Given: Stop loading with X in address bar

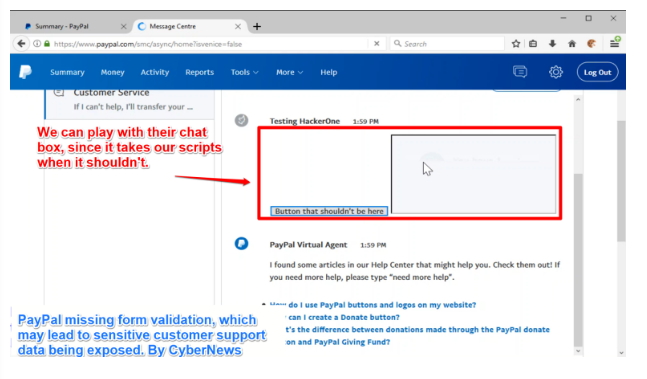Looking at the screenshot, I should pos(376,44).
